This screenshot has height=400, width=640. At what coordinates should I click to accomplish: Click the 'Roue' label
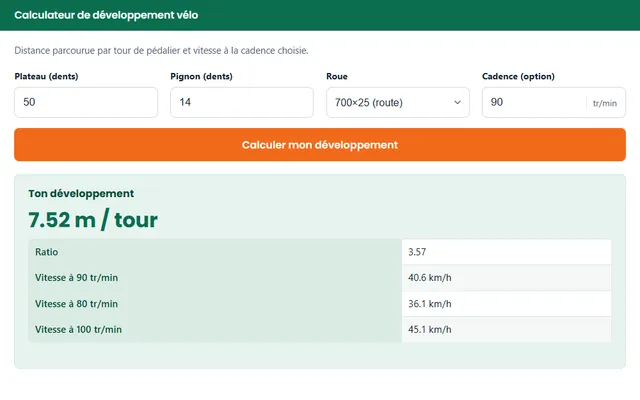point(337,76)
